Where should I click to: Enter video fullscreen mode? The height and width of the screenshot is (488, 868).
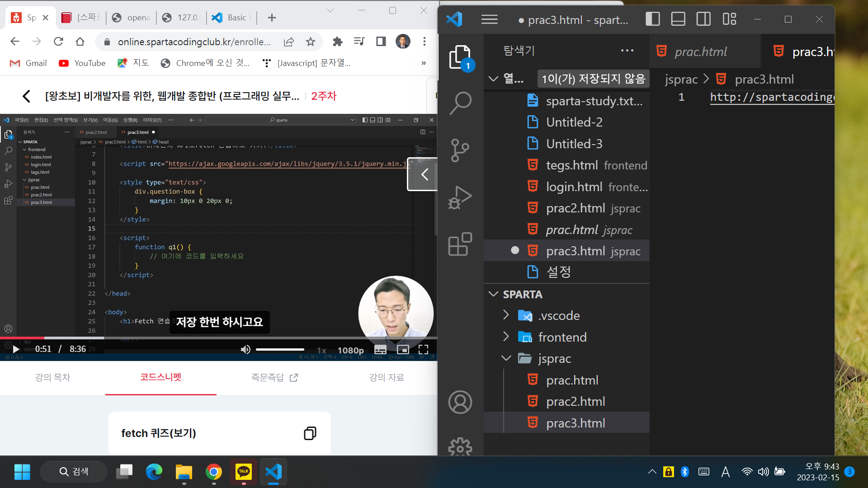(x=423, y=349)
